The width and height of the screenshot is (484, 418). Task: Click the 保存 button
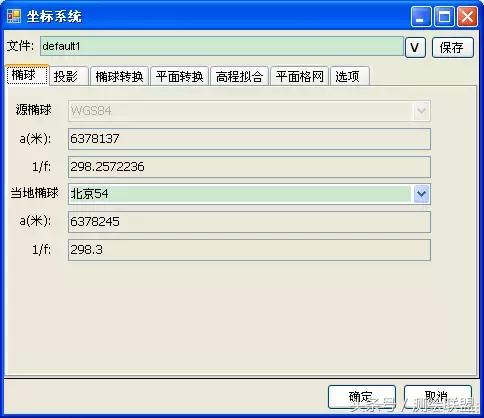click(x=453, y=48)
